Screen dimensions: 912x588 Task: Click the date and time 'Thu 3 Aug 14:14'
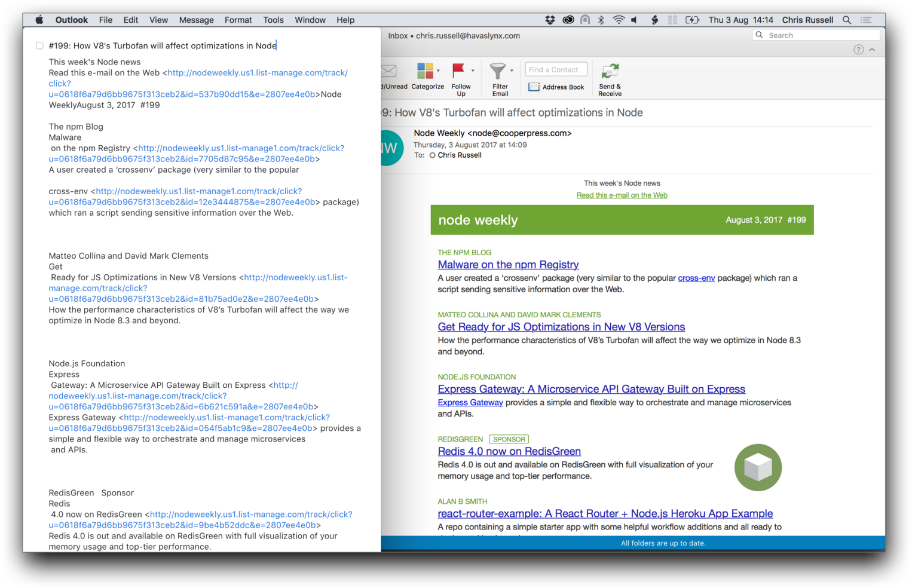coord(740,20)
